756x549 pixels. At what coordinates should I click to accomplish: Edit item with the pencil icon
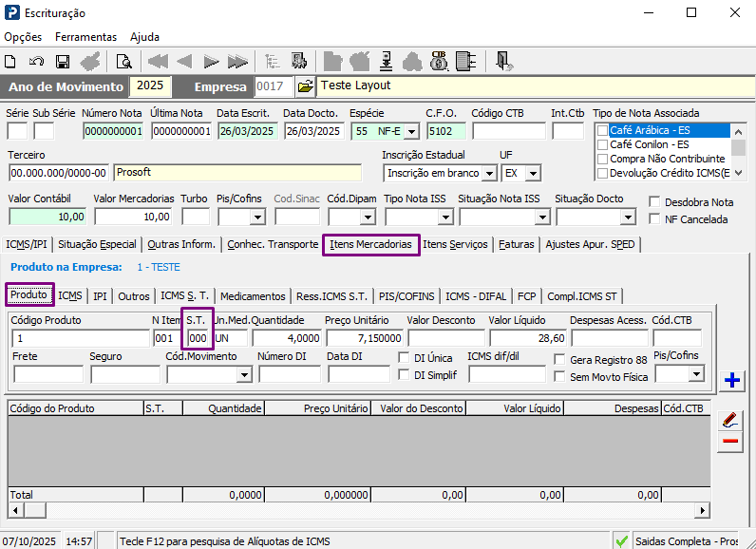pyautogui.click(x=730, y=421)
